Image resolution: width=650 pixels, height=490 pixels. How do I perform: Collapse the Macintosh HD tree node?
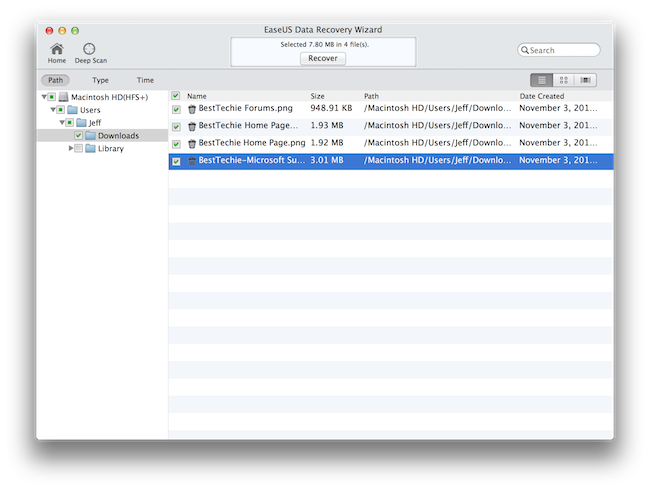(x=44, y=97)
